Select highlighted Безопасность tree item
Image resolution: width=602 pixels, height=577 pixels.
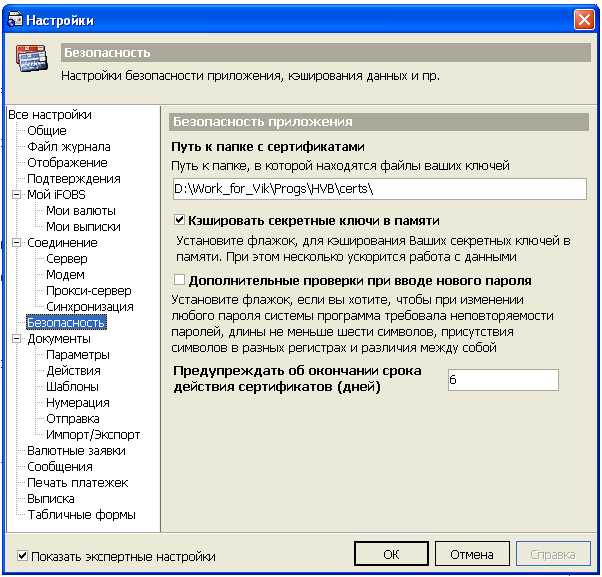[x=66, y=322]
